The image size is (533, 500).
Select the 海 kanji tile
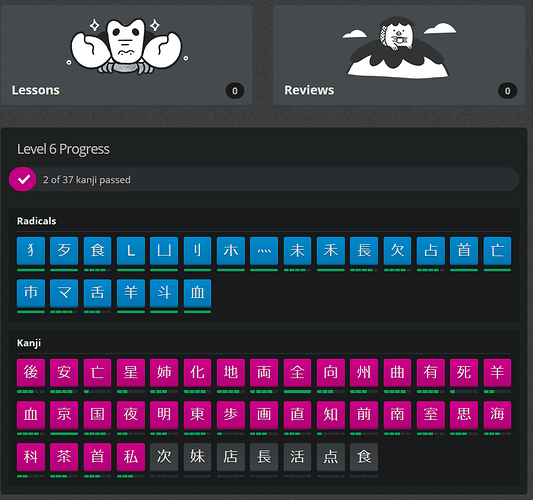point(497,415)
